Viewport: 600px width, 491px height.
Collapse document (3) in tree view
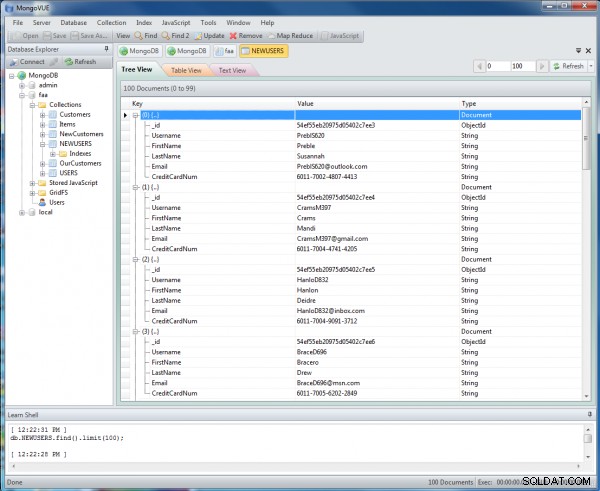[135, 331]
